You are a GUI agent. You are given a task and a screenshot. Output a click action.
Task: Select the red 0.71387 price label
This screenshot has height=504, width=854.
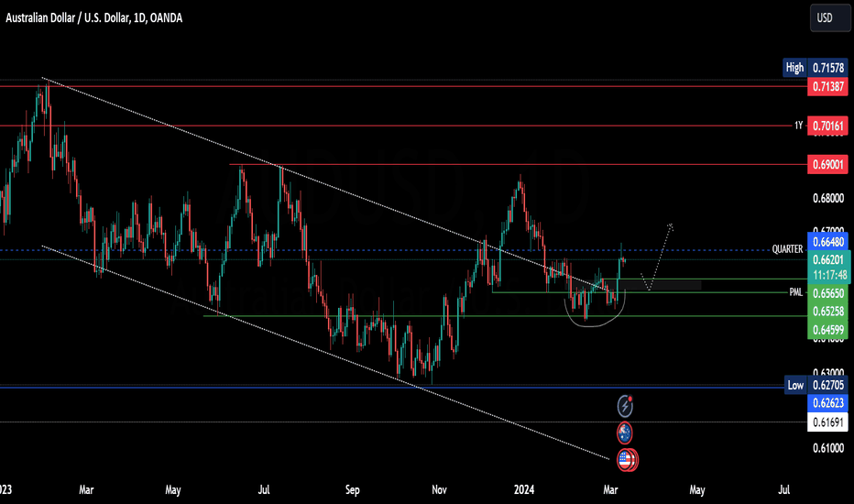(827, 87)
